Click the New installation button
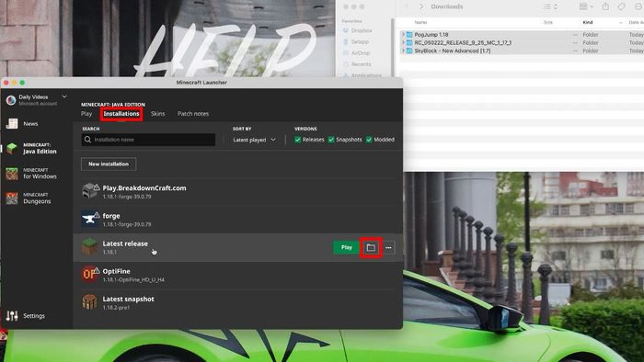This screenshot has width=644, height=362. point(109,164)
